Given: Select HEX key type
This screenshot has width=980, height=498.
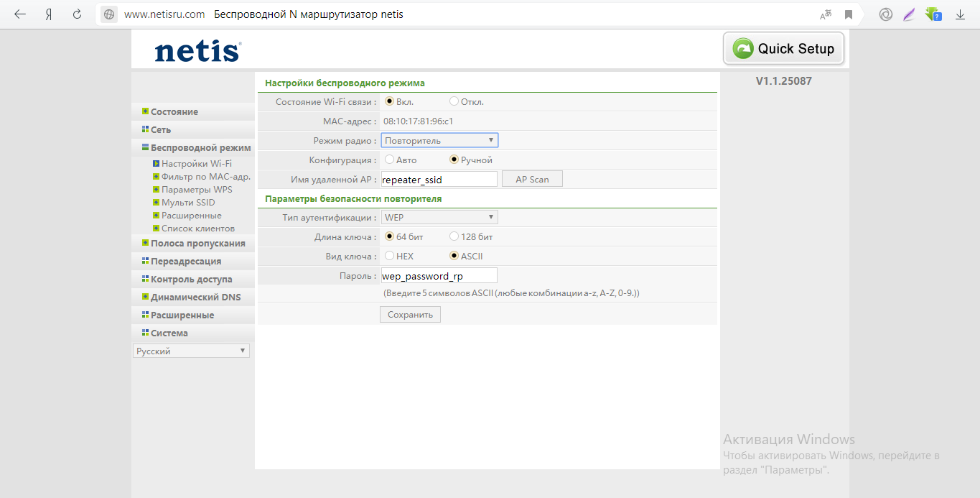Looking at the screenshot, I should (x=390, y=255).
